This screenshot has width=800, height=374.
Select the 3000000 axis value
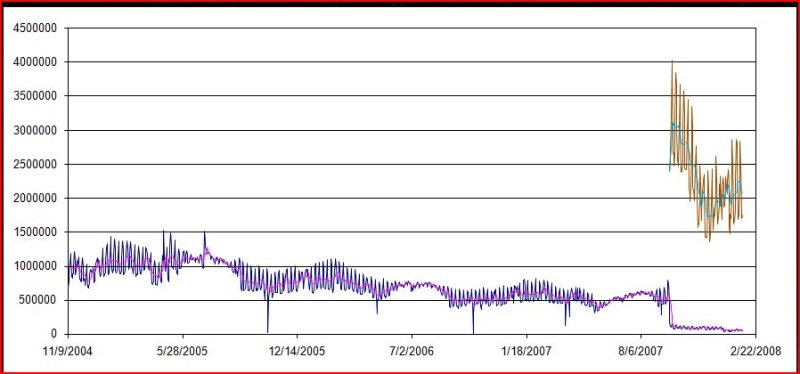pos(35,131)
